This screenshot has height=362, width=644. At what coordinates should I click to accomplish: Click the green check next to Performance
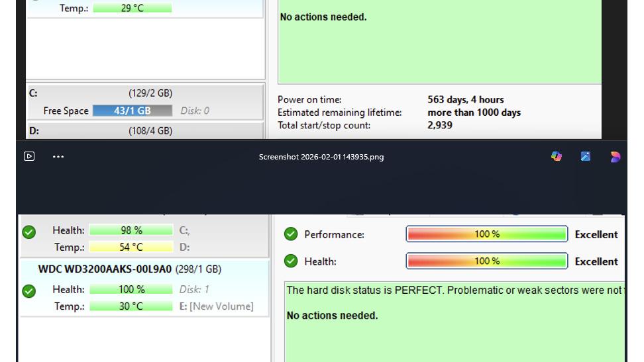coord(291,234)
